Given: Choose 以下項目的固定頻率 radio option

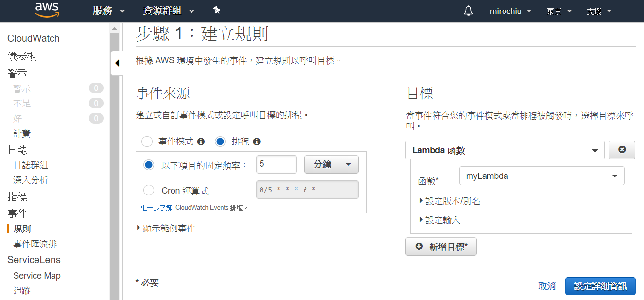Looking at the screenshot, I should (x=149, y=165).
